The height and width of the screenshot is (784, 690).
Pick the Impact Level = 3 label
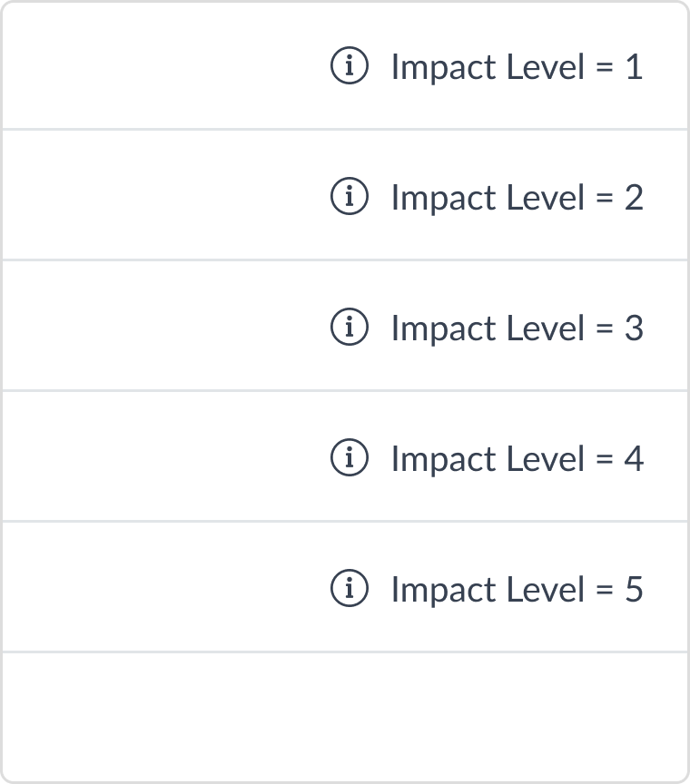516,328
